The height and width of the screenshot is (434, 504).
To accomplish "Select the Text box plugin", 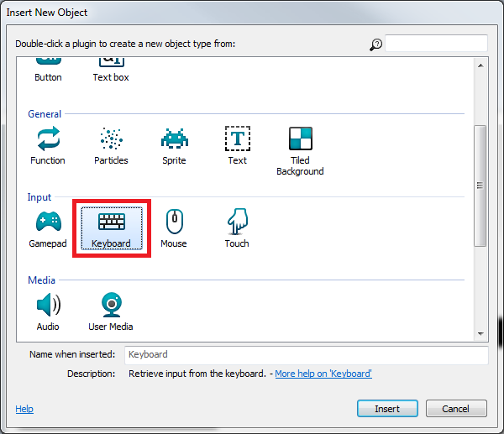I will (x=111, y=70).
